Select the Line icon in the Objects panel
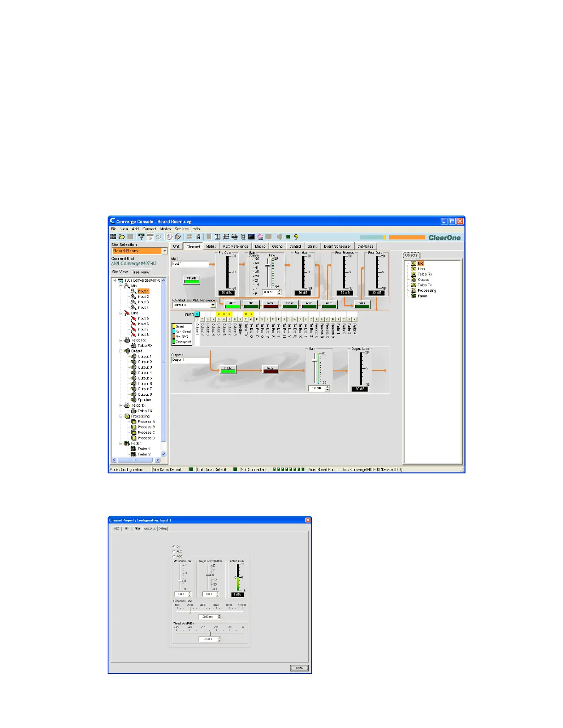The height and width of the screenshot is (728, 563). pos(414,269)
